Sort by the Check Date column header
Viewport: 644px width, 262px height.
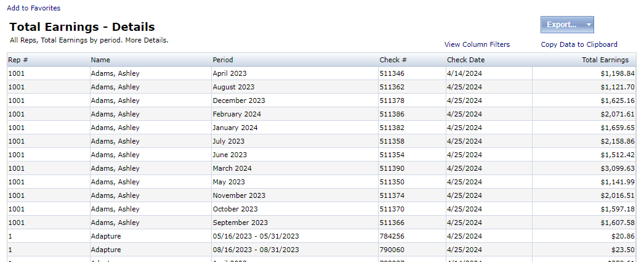465,60
